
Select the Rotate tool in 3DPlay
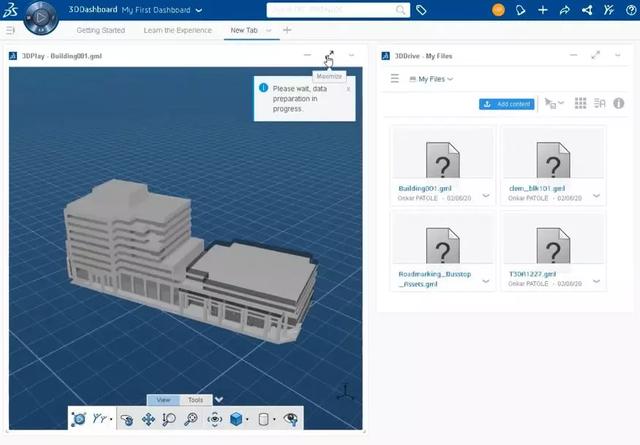pyautogui.click(x=127, y=419)
